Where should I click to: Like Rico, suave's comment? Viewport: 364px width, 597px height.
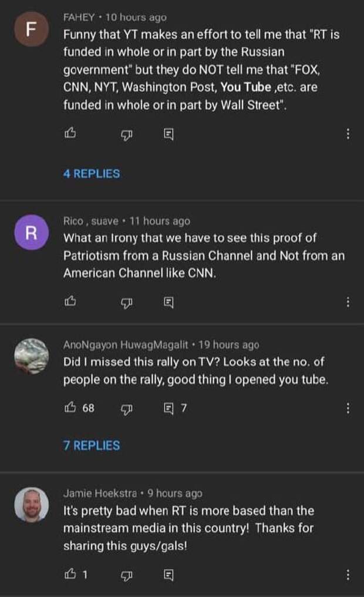pyautogui.click(x=70, y=301)
